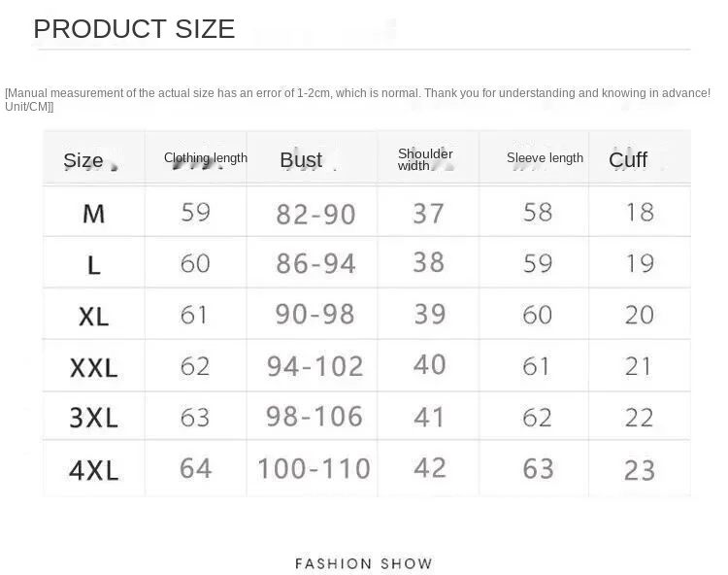Image resolution: width=728 pixels, height=575 pixels.
Task: Click the manual measurement error note
Action: coord(357,99)
